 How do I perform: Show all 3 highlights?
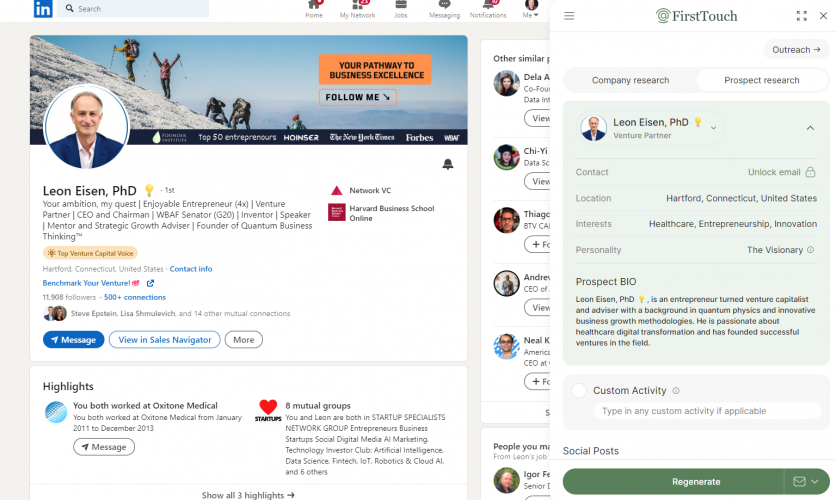248,495
